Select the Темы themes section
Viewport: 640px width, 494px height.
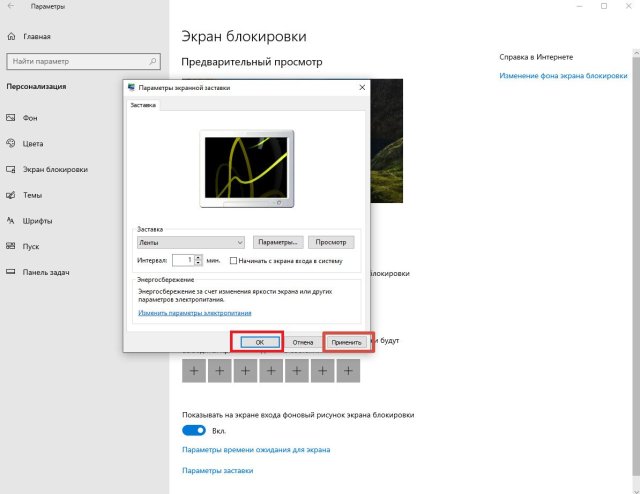[31, 194]
